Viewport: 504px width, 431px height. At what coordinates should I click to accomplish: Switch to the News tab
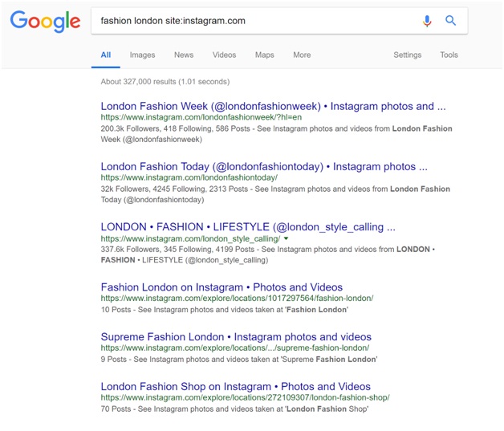184,55
